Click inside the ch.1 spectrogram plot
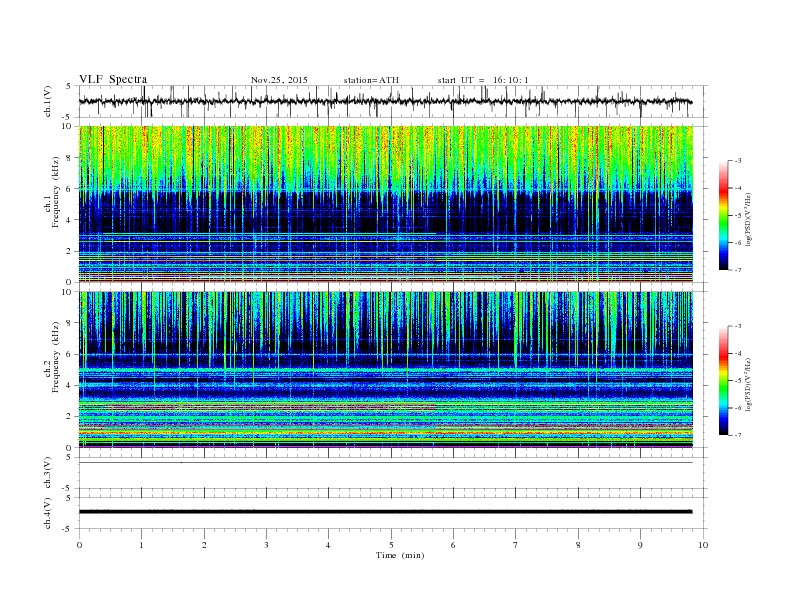 point(385,204)
